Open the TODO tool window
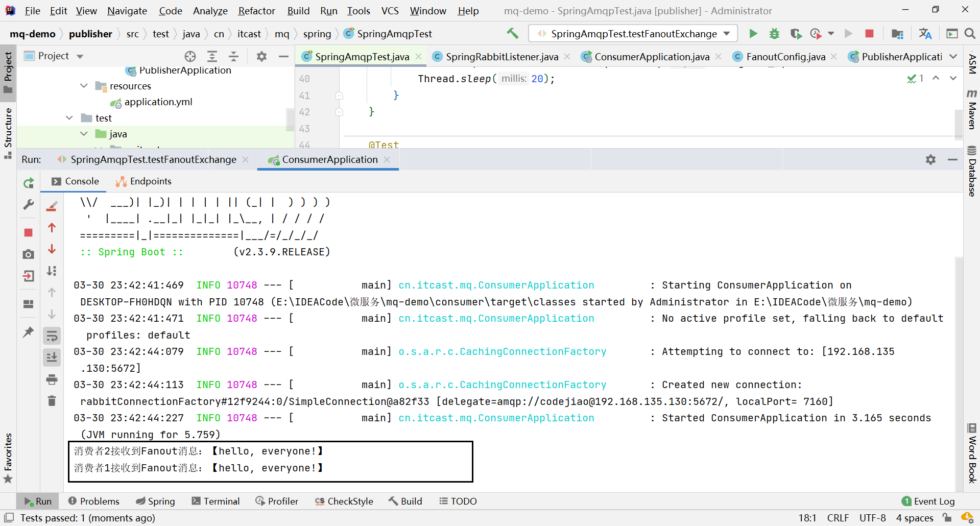The height and width of the screenshot is (526, 980). (458, 501)
